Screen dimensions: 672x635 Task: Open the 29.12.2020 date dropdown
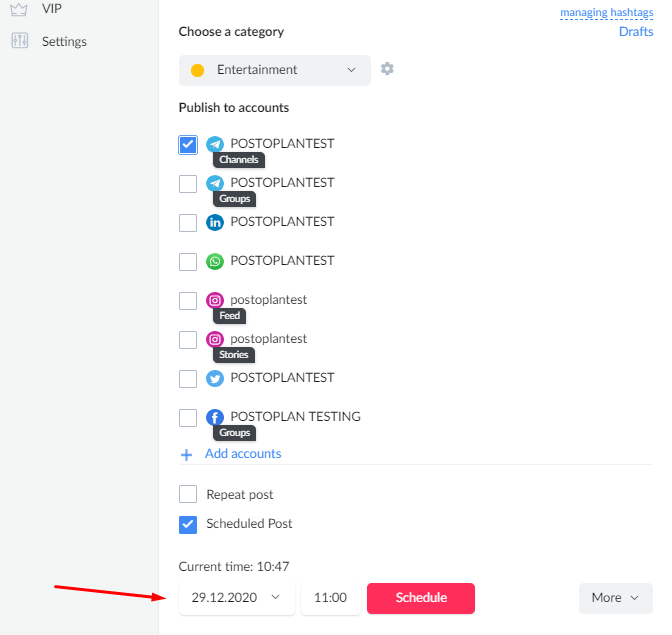[237, 598]
